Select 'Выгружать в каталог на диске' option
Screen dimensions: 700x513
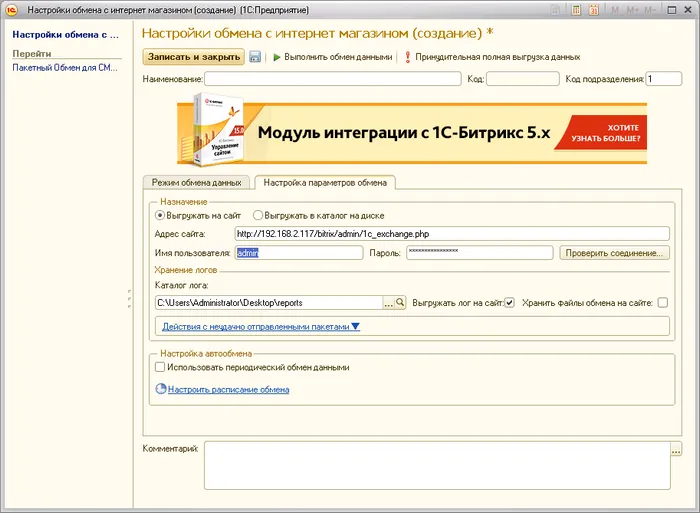click(258, 215)
